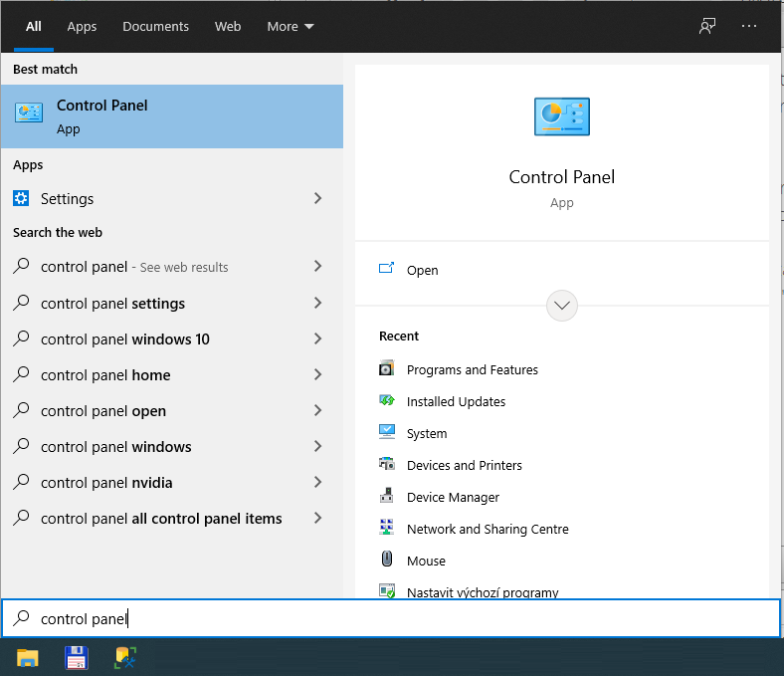784x676 pixels.
Task: Select 'control panel windows' web suggestion
Action: coord(172,446)
